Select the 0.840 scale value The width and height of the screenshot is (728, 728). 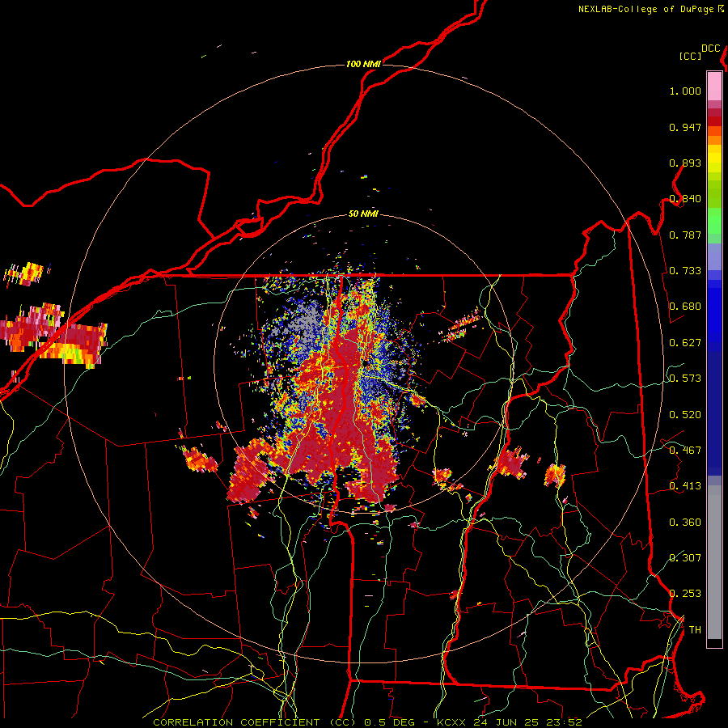685,199
